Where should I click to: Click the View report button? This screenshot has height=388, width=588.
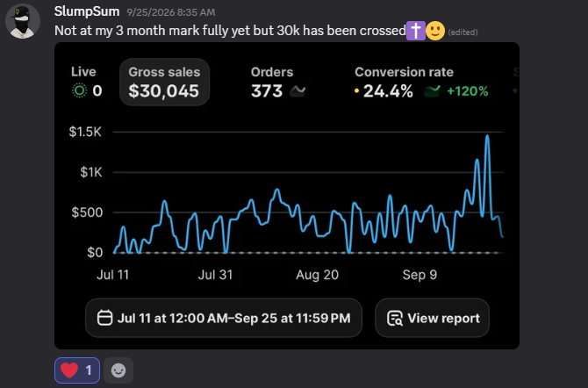[433, 318]
